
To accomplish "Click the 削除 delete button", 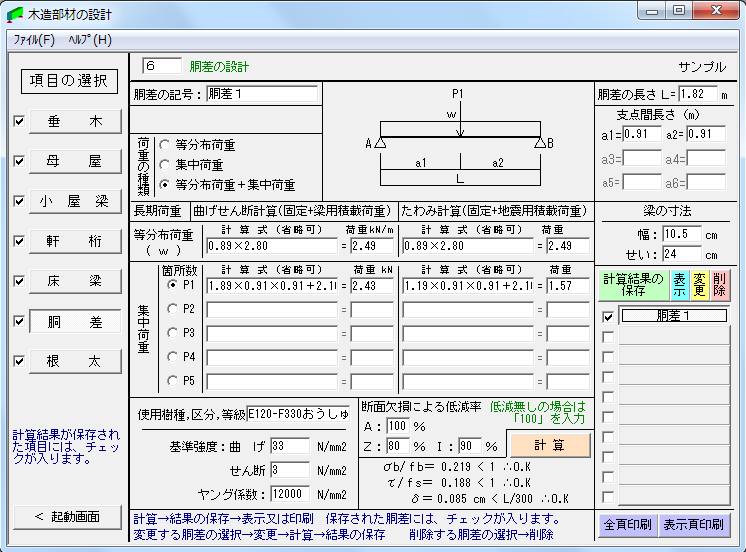I will click(x=719, y=285).
